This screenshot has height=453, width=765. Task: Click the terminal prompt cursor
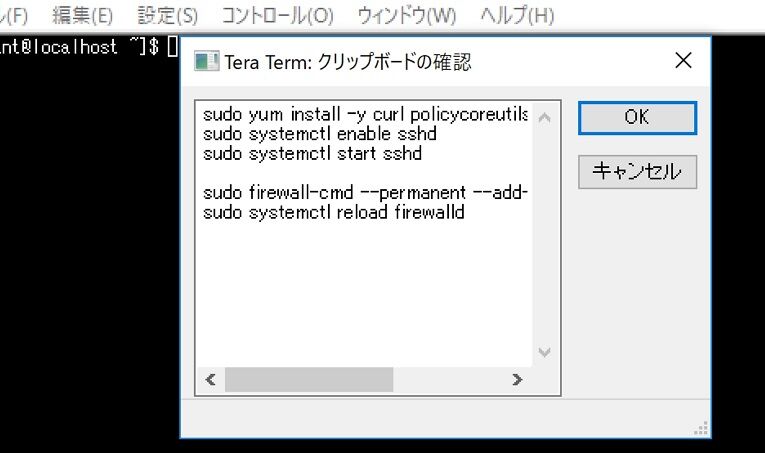pos(172,46)
